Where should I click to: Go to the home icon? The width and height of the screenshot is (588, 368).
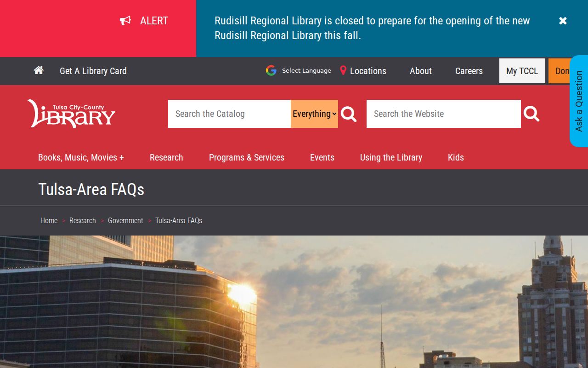click(39, 70)
